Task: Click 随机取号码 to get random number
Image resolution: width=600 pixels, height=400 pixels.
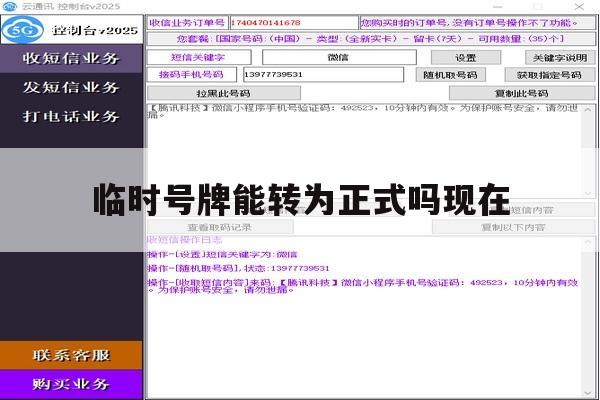Action: click(451, 75)
